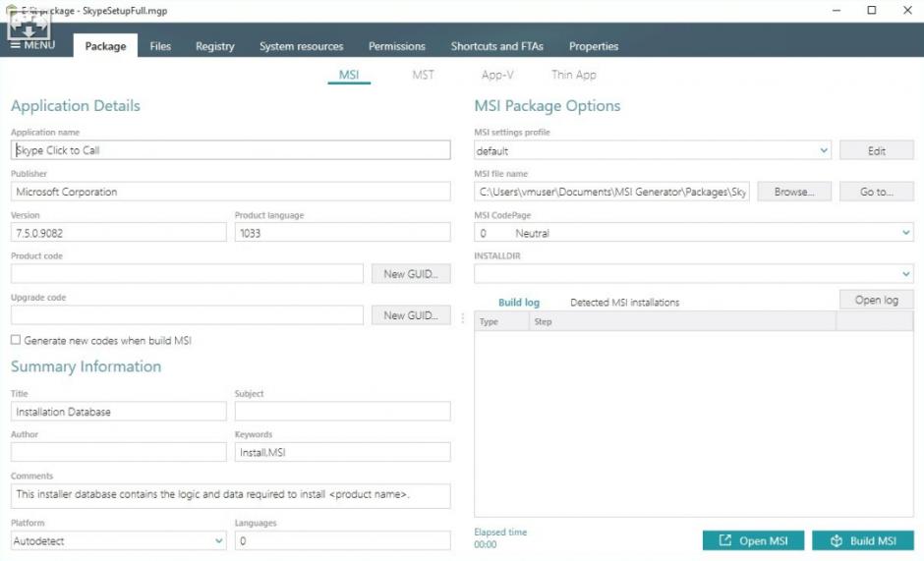Click the Open MSI external-link icon
Viewport: 924px width, 561px height.
(x=725, y=540)
